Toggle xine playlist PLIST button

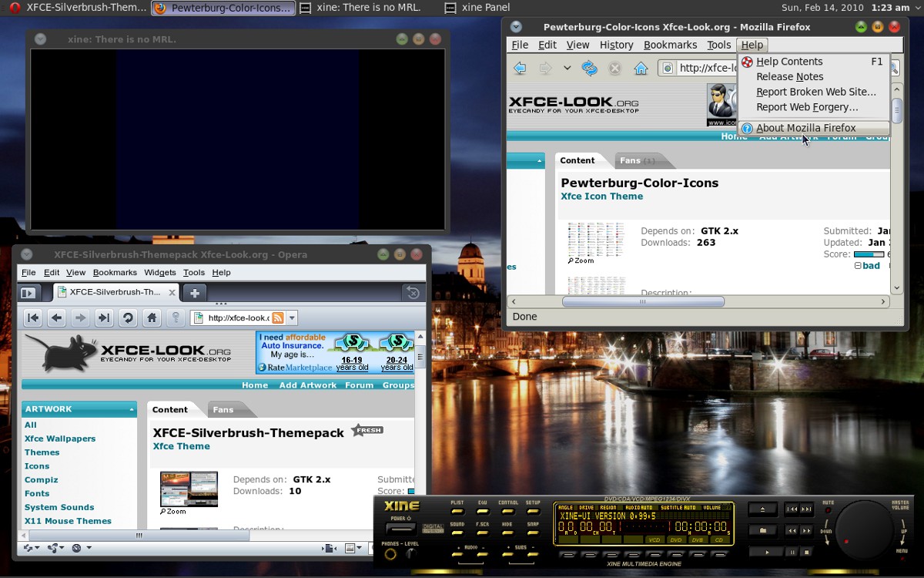457,511
